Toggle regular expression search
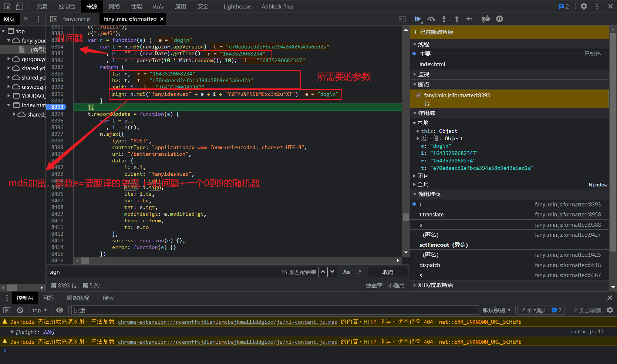 [359, 272]
